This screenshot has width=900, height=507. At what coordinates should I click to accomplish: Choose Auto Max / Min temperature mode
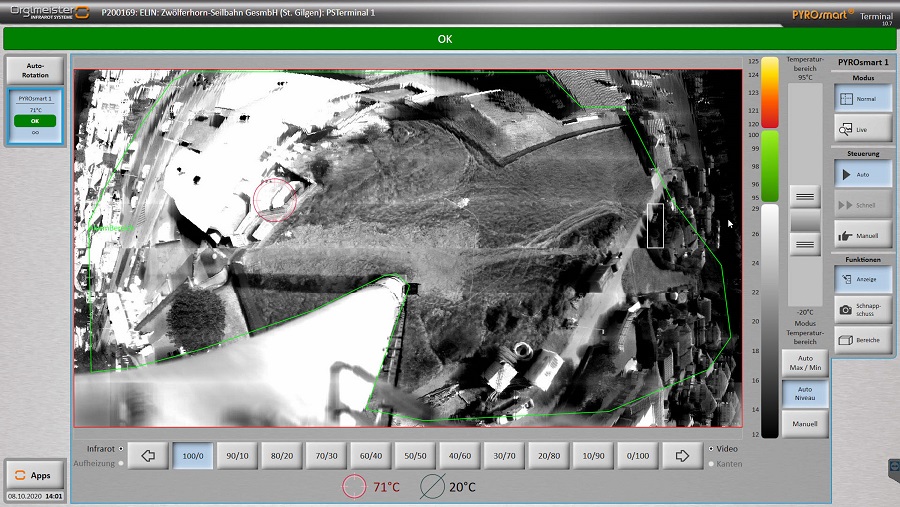805,363
